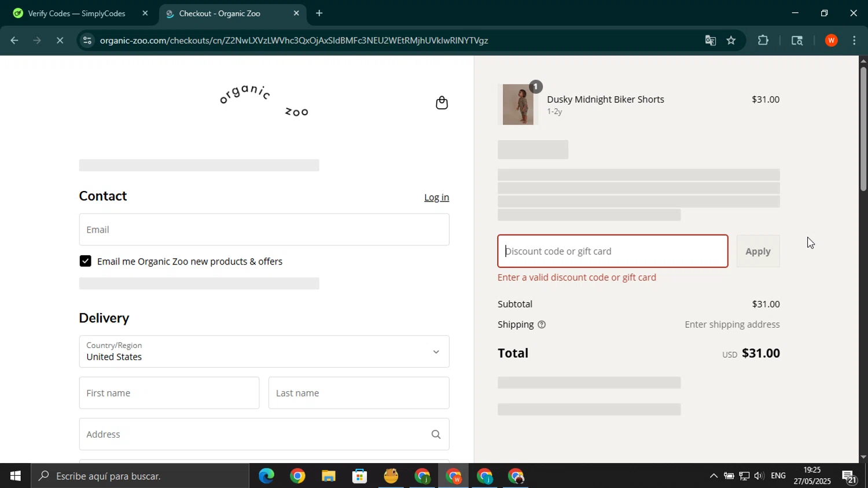
Task: Open the volume control in system tray
Action: [759, 476]
